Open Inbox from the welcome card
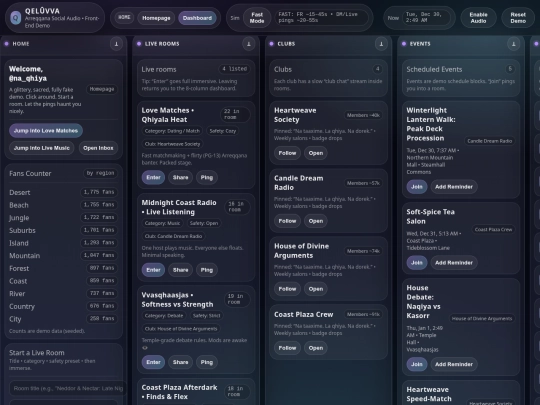This screenshot has width=540, height=405. [x=98, y=148]
